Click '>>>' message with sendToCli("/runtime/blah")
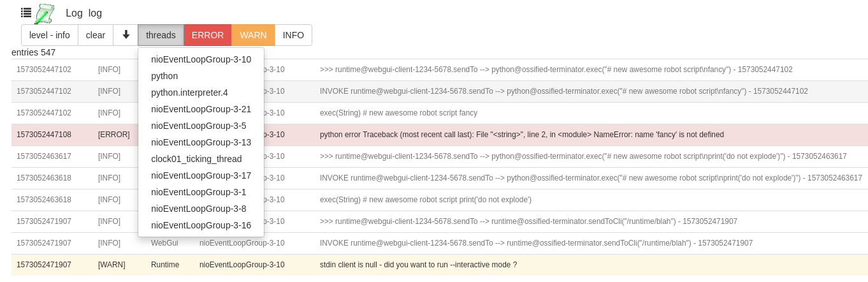Viewport: 868px width, 282px height. tap(528, 221)
